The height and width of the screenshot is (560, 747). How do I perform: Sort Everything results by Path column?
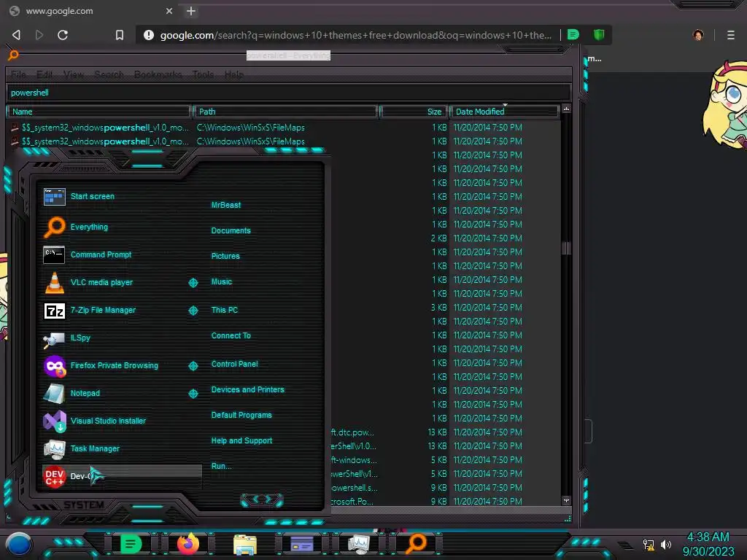[x=285, y=112]
